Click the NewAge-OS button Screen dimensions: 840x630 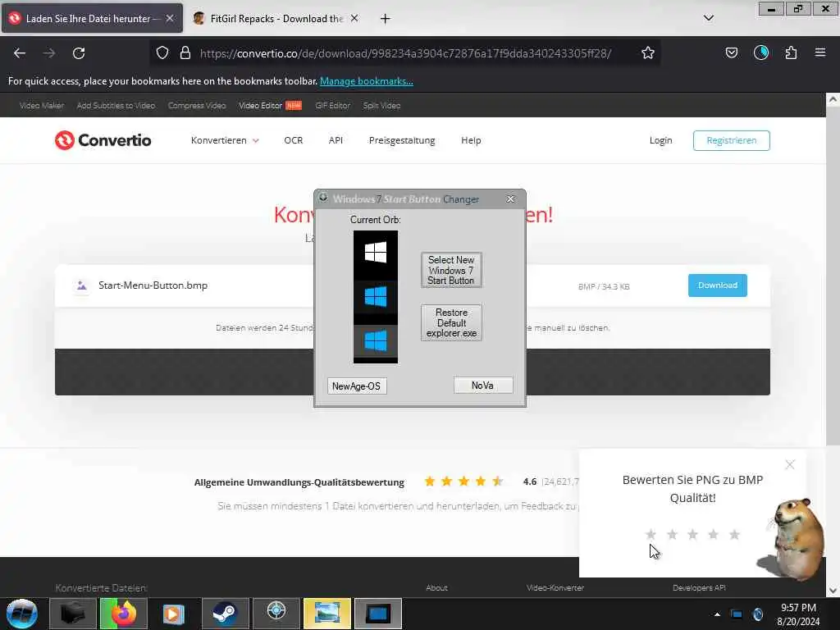coord(356,386)
